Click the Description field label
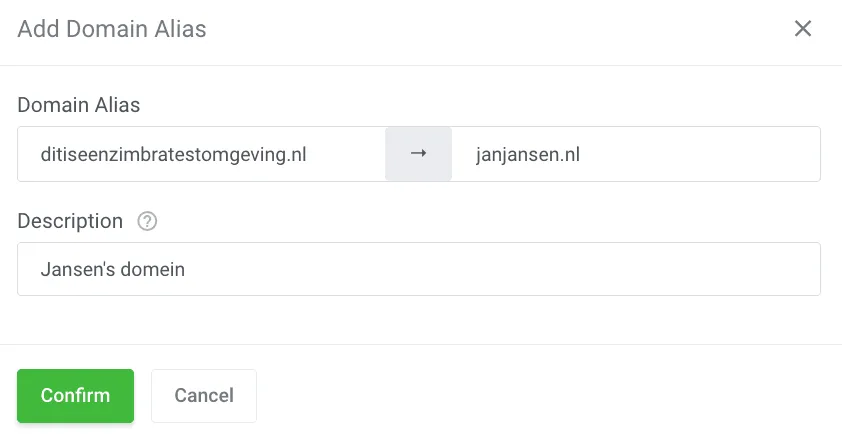 [x=70, y=221]
